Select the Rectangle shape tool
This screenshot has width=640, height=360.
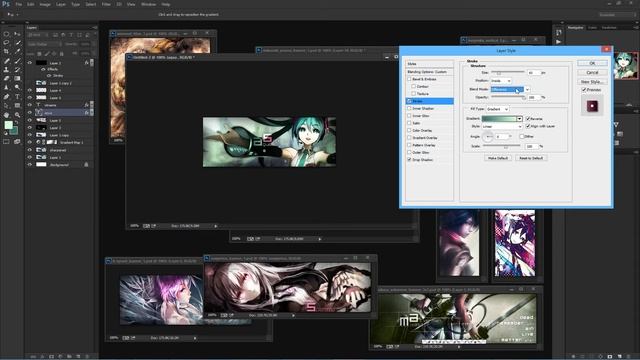[x=17, y=106]
